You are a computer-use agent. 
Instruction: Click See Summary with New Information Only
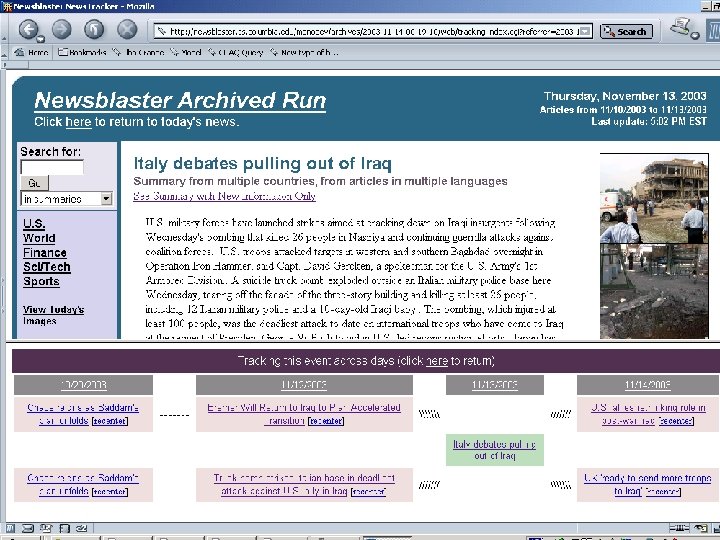click(224, 196)
